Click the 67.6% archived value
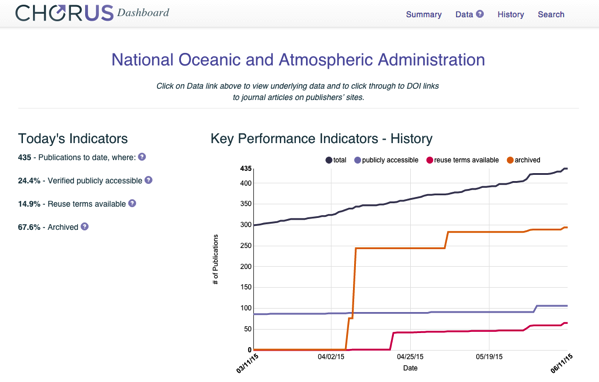 pos(29,227)
